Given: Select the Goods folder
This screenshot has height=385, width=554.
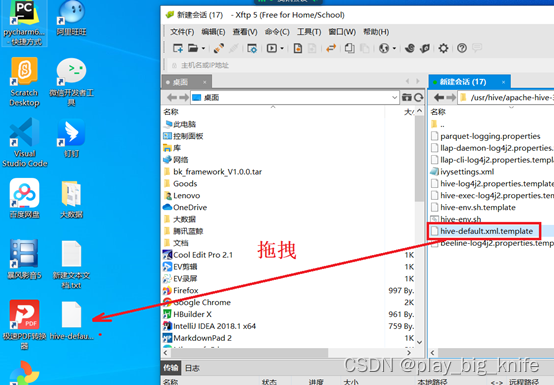Looking at the screenshot, I should (181, 184).
